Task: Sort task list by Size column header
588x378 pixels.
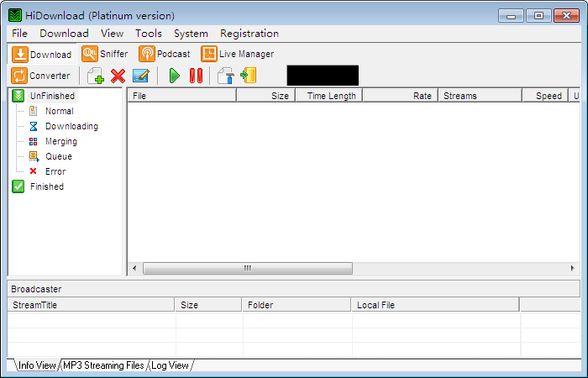Action: tap(266, 96)
